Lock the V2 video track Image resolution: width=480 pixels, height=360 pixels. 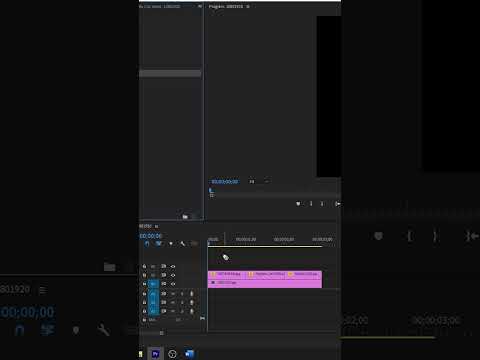144,275
